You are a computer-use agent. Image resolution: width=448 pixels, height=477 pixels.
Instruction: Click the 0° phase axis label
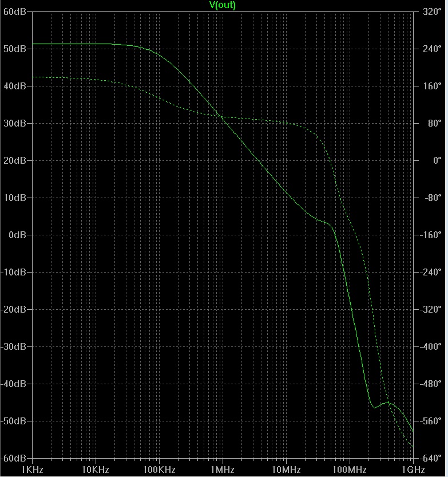point(437,160)
